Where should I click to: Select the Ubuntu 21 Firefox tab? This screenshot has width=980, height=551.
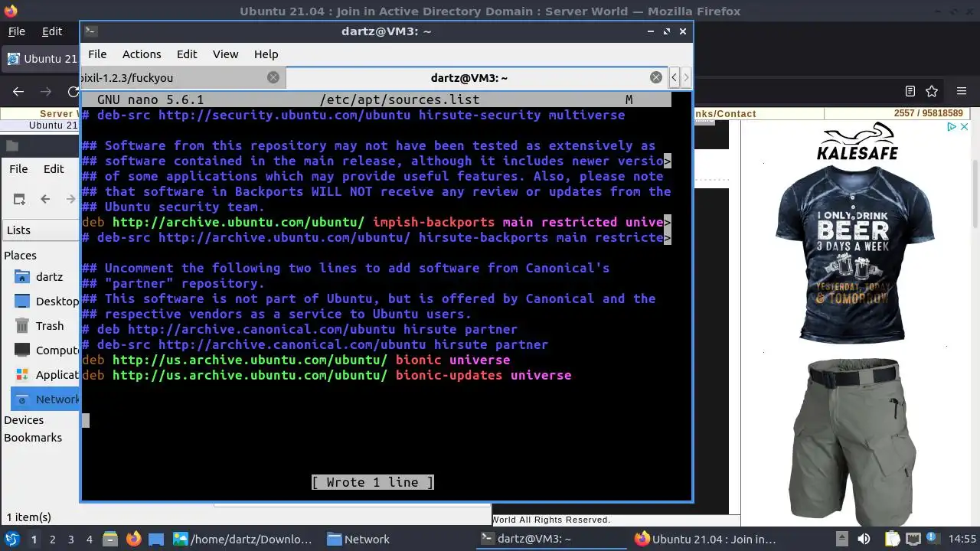pos(42,59)
